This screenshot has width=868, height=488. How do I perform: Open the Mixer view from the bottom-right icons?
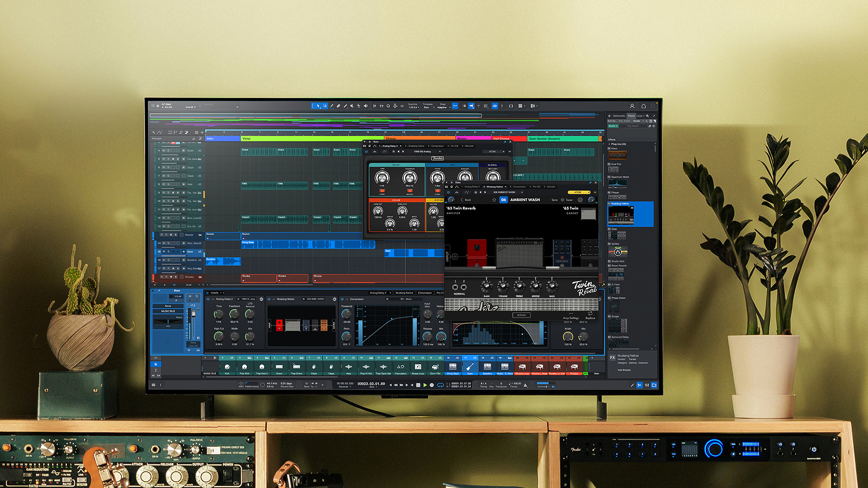[647, 385]
